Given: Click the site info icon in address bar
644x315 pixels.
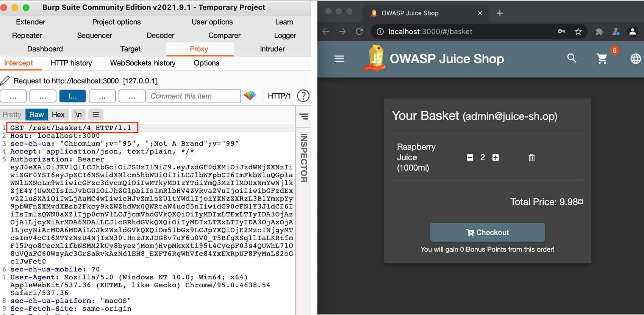Looking at the screenshot, I should (x=380, y=31).
